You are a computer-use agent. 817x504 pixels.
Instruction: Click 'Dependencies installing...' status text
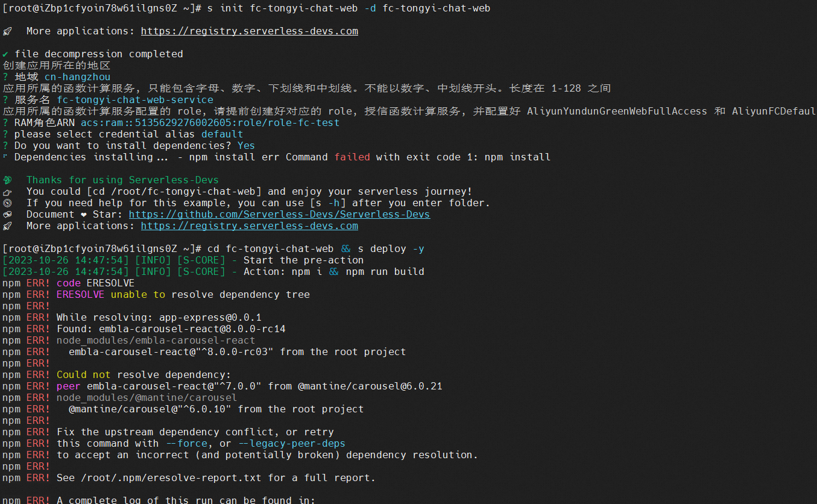click(91, 157)
